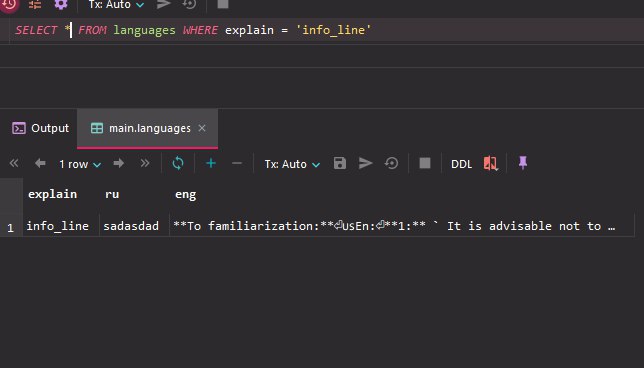
Task: Open query history clock icon in top toolbar
Action: [9, 5]
